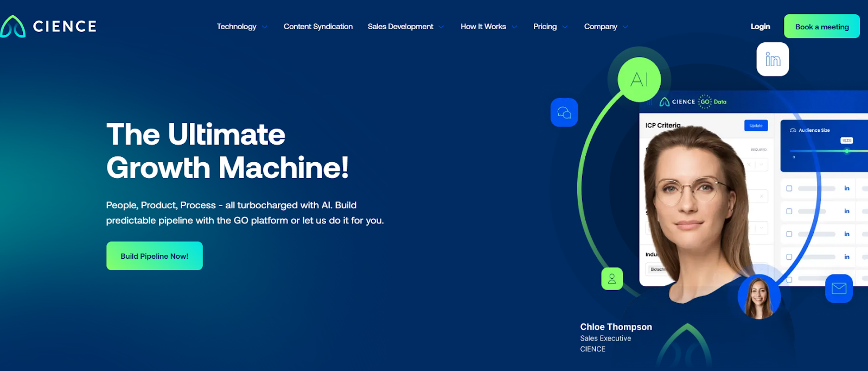Click the Book a meeting button

coord(821,27)
